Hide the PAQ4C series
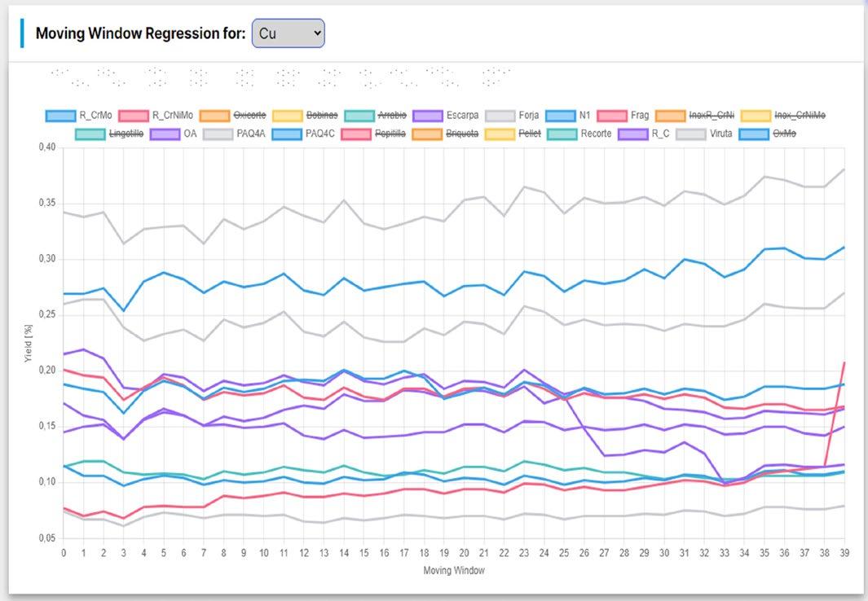This screenshot has width=868, height=601. click(x=303, y=134)
